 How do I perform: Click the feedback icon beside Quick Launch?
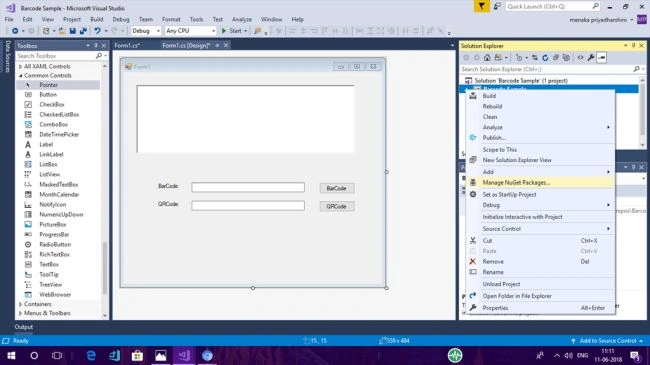point(497,6)
